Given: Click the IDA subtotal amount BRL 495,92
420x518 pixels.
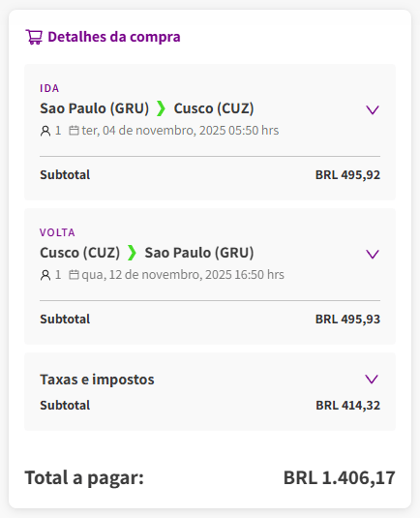Looking at the screenshot, I should click(347, 174).
